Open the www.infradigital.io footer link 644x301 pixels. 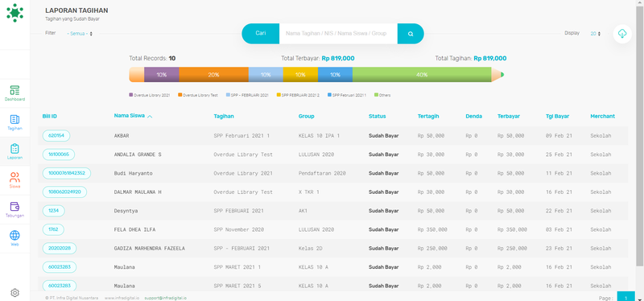point(122,298)
